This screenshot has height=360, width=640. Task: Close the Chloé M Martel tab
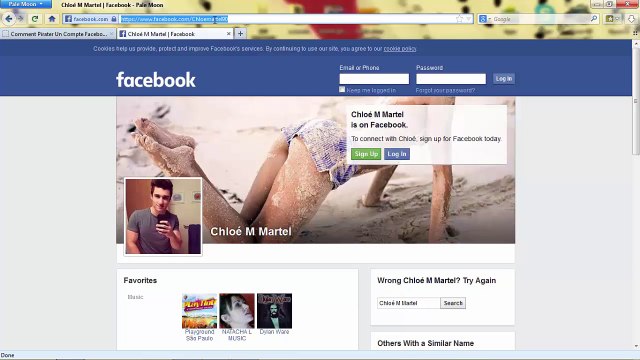tap(229, 34)
